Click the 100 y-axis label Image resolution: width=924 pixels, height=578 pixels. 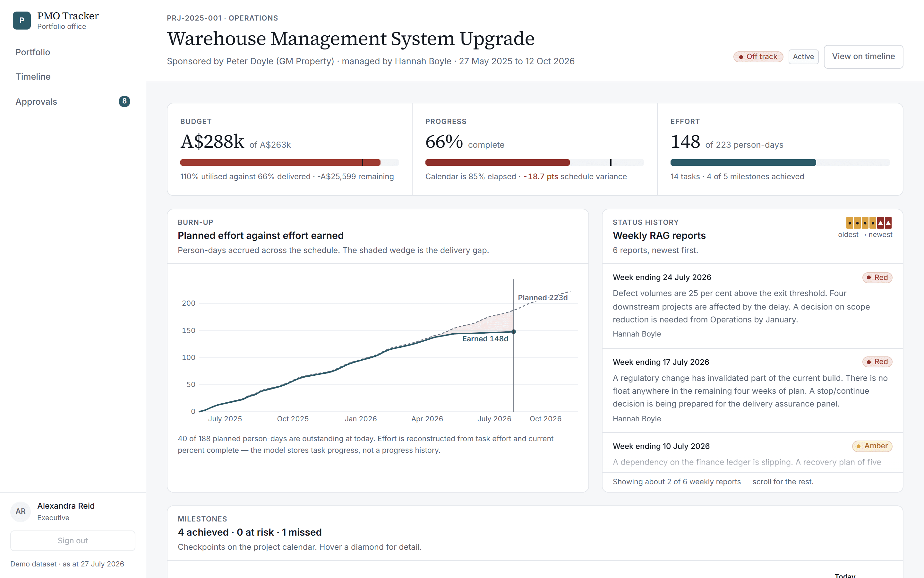[x=188, y=357]
